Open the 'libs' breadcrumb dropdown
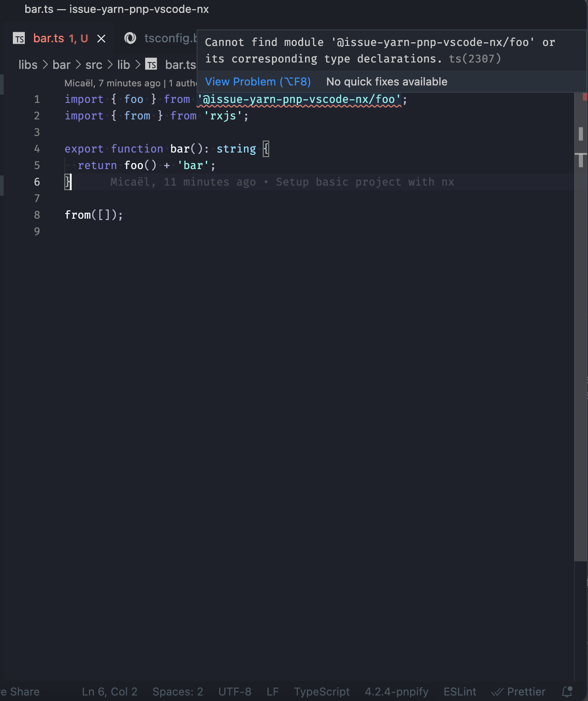Image resolution: width=588 pixels, height=701 pixels. click(28, 65)
